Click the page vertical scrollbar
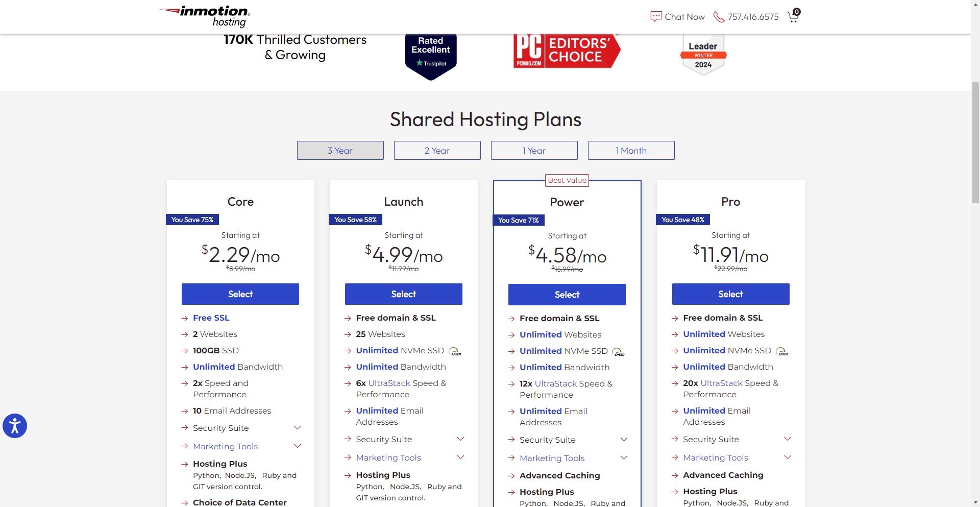Viewport: 980px width, 507px height. (x=975, y=143)
